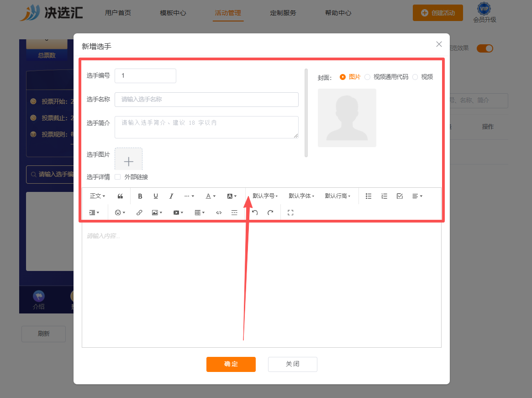The width and height of the screenshot is (532, 398).
Task: Insert a bulleted list
Action: pyautogui.click(x=369, y=196)
